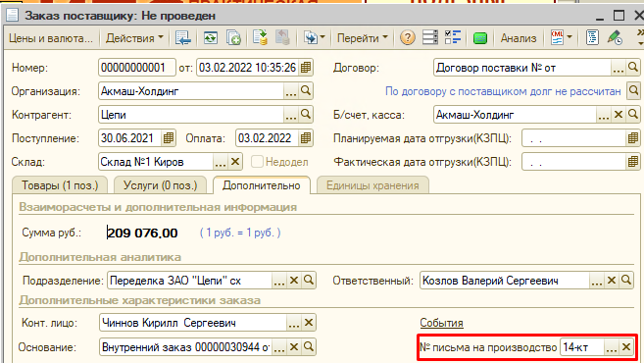644x363 pixels.
Task: Click the 1 руб. = 1 руб. rate text
Action: [240, 233]
